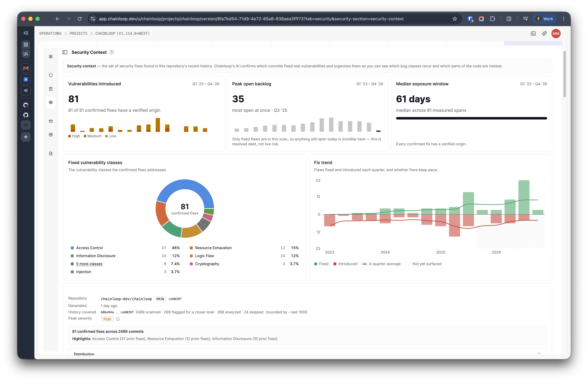Image resolution: width=588 pixels, height=382 pixels.
Task: Click the infinity loop tab in the sidebar
Action: (26, 125)
